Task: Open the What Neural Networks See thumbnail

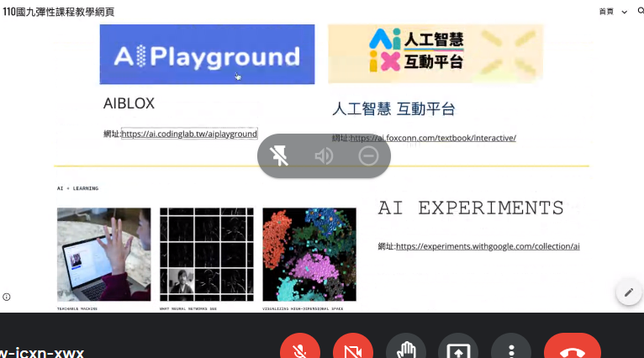Action: pyautogui.click(x=207, y=255)
